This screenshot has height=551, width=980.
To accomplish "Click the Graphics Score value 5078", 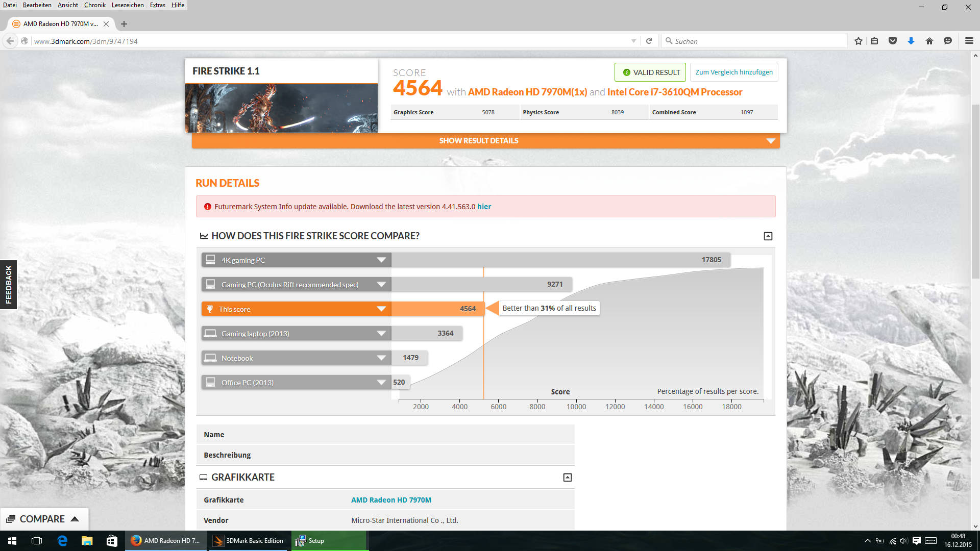I will point(488,112).
